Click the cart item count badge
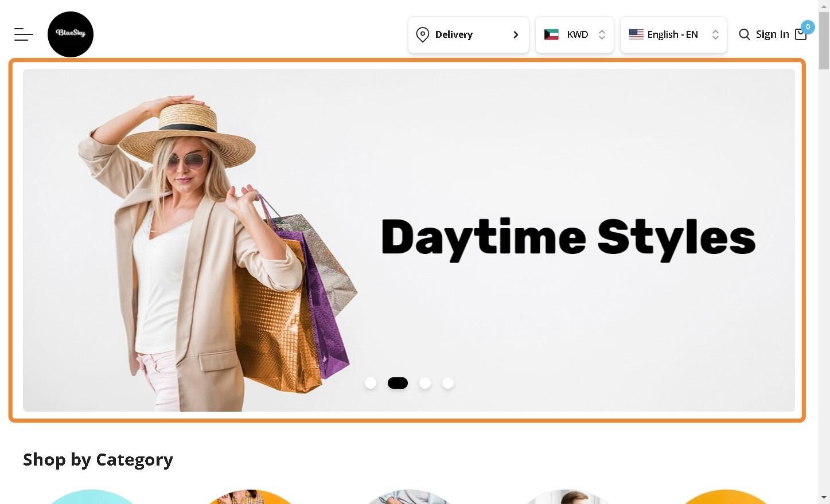 click(808, 27)
